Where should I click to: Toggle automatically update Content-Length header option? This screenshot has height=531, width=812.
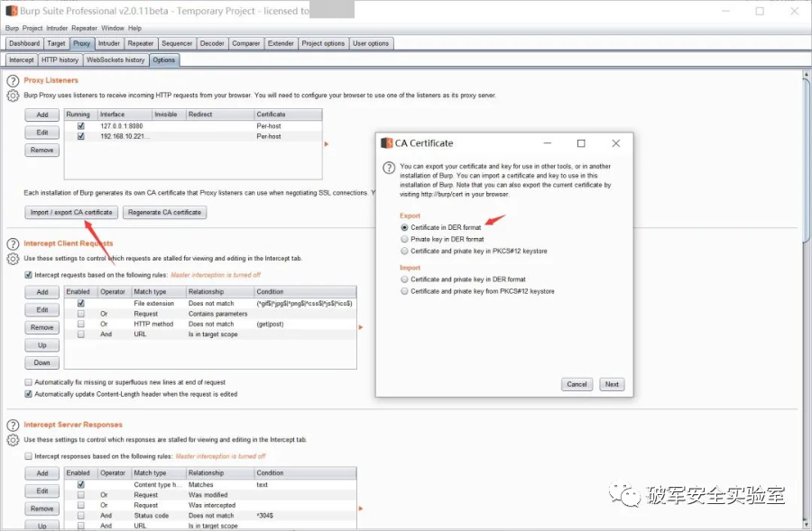pyautogui.click(x=29, y=394)
